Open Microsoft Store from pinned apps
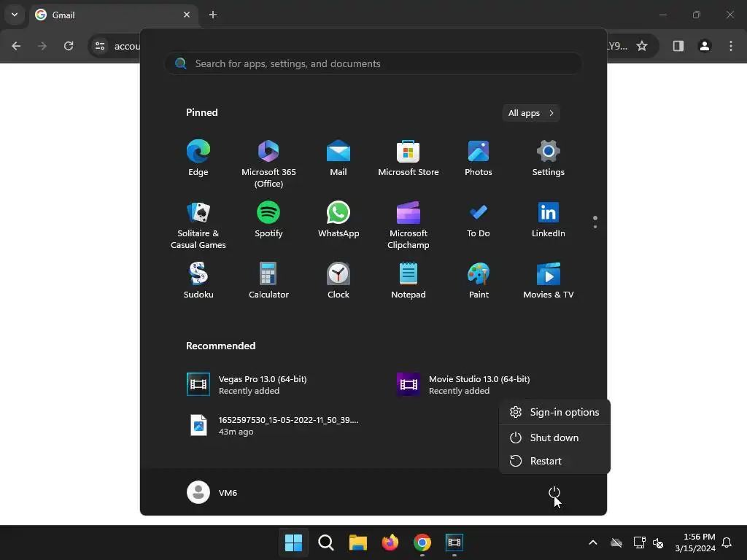This screenshot has width=747, height=560. pos(409,158)
